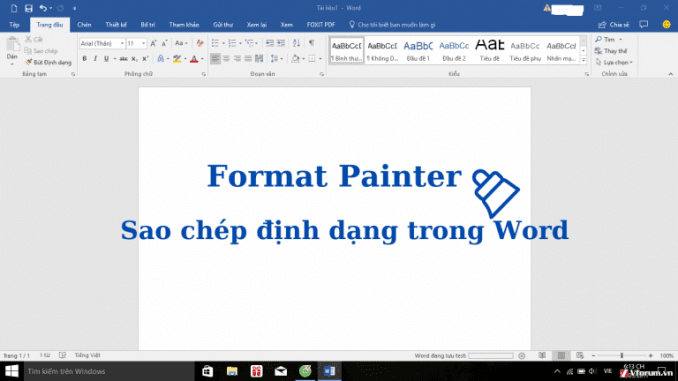Click the Cắt (cut) scissors button
678x381 pixels.
point(34,39)
